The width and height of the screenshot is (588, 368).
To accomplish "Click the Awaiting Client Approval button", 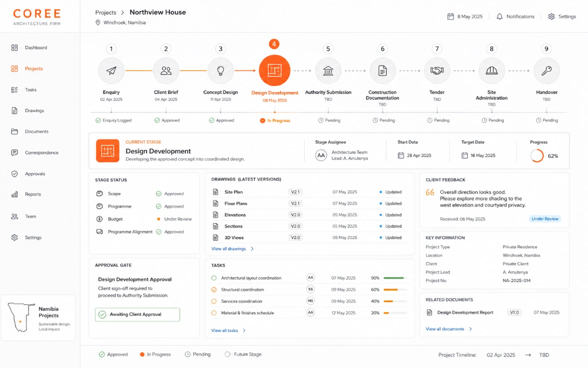I will [x=137, y=314].
